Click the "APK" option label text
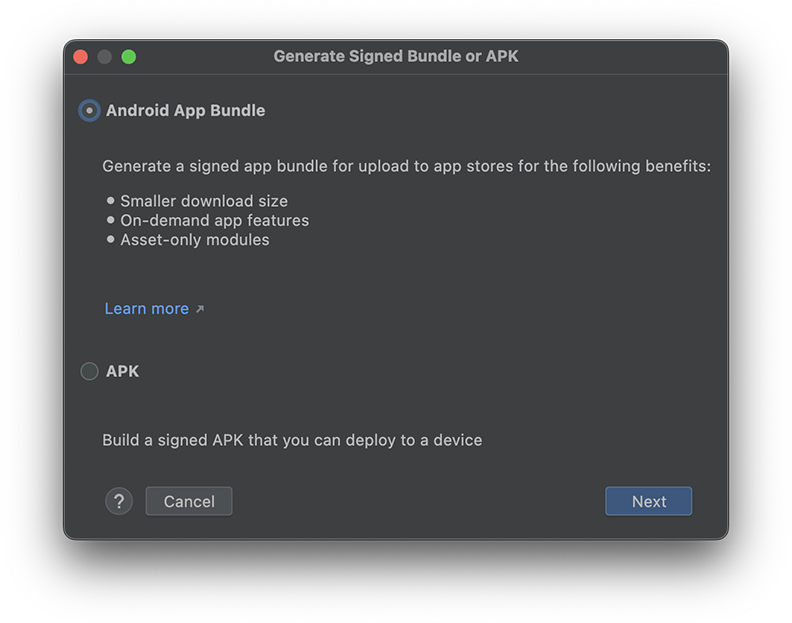This screenshot has width=792, height=623. coord(122,371)
